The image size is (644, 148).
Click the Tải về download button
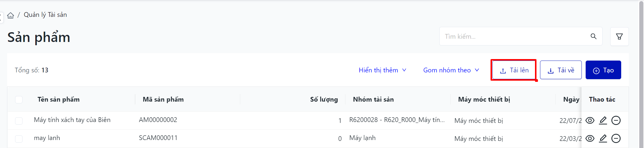[x=560, y=70]
